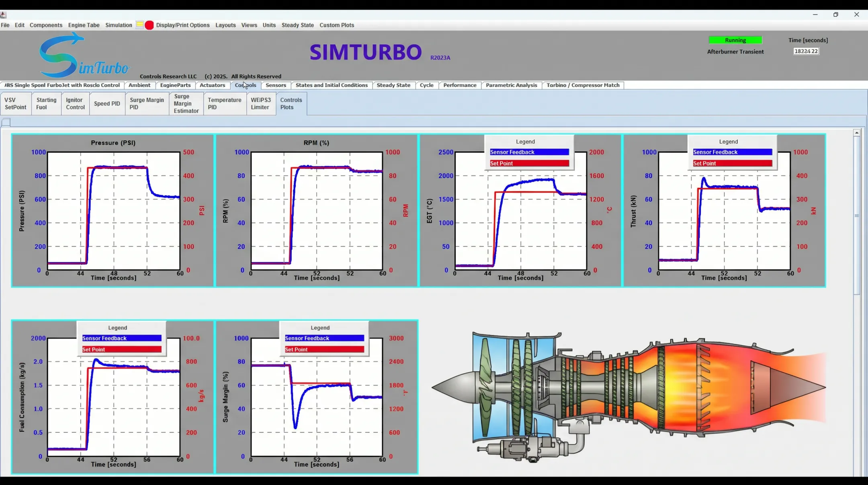Open the Custom Plots menu
Image resolution: width=868 pixels, height=485 pixels.
tap(337, 25)
